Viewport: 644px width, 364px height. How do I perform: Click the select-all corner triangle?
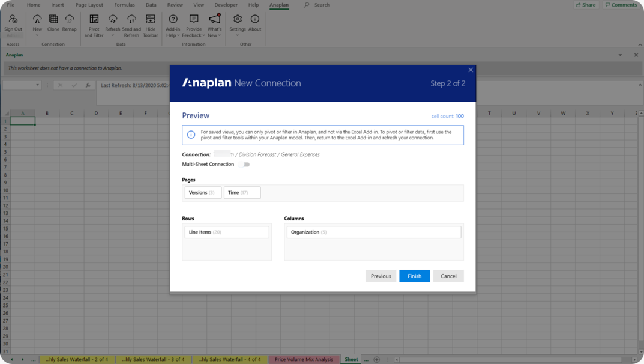coord(6,113)
